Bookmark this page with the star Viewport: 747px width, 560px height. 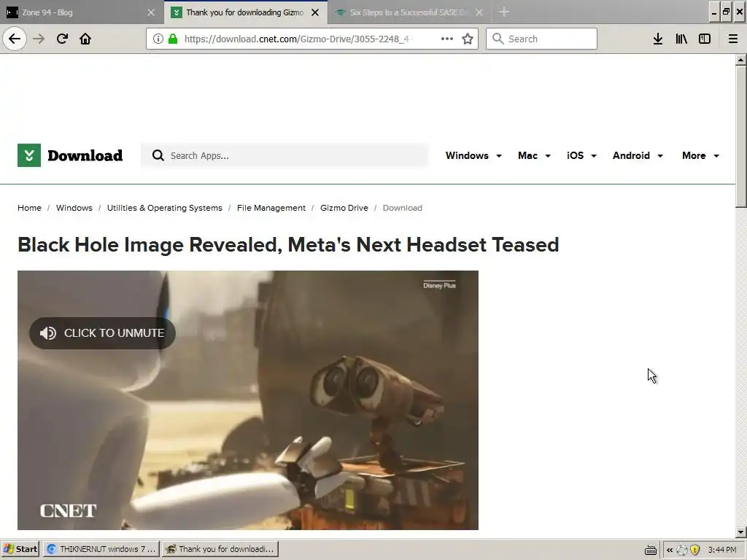(468, 39)
